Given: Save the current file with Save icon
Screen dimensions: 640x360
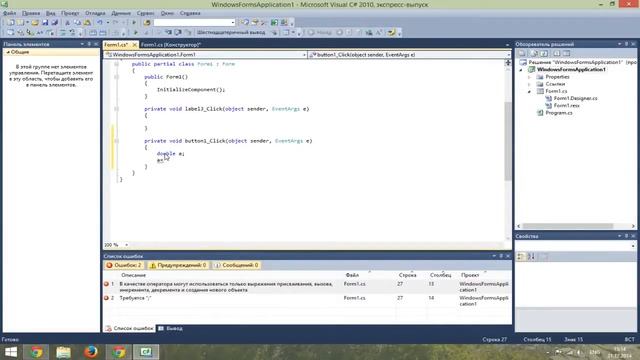Looking at the screenshot, I should pyautogui.click(x=45, y=22).
